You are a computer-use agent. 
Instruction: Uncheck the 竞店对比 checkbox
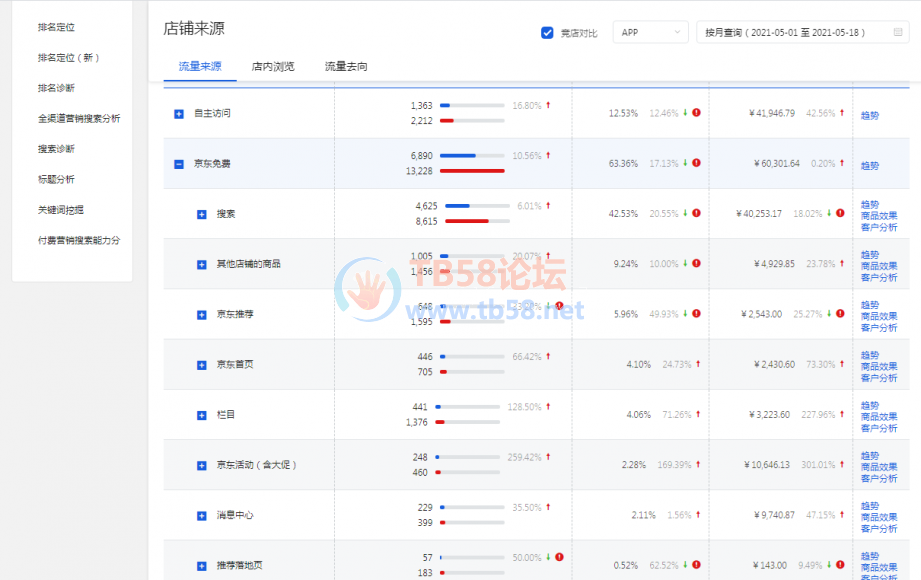click(x=547, y=33)
